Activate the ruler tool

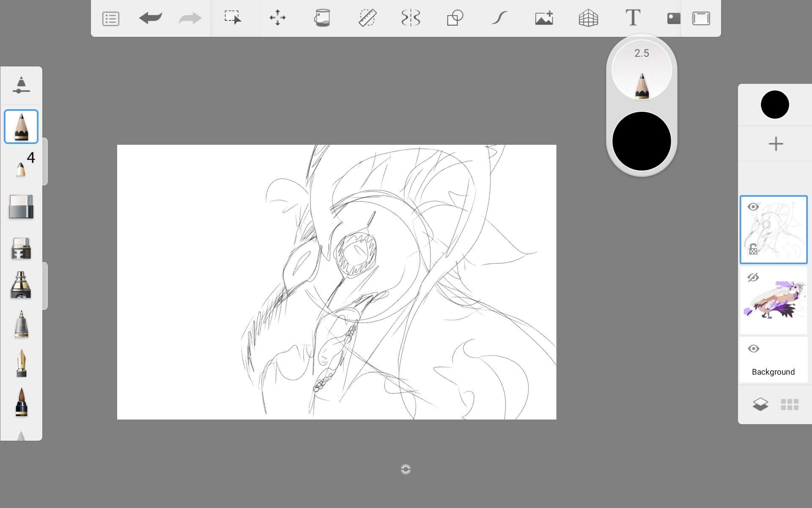367,18
